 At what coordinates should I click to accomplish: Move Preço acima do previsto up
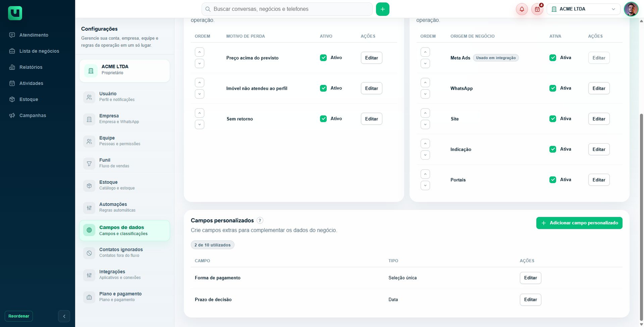(x=200, y=52)
